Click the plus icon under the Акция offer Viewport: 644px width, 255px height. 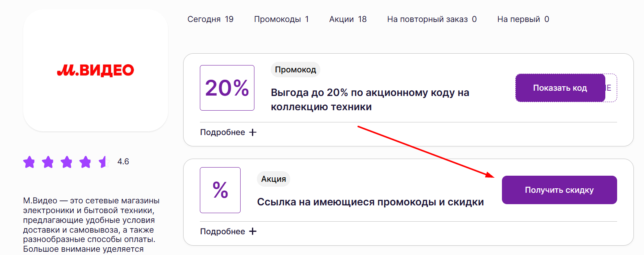coord(253,231)
